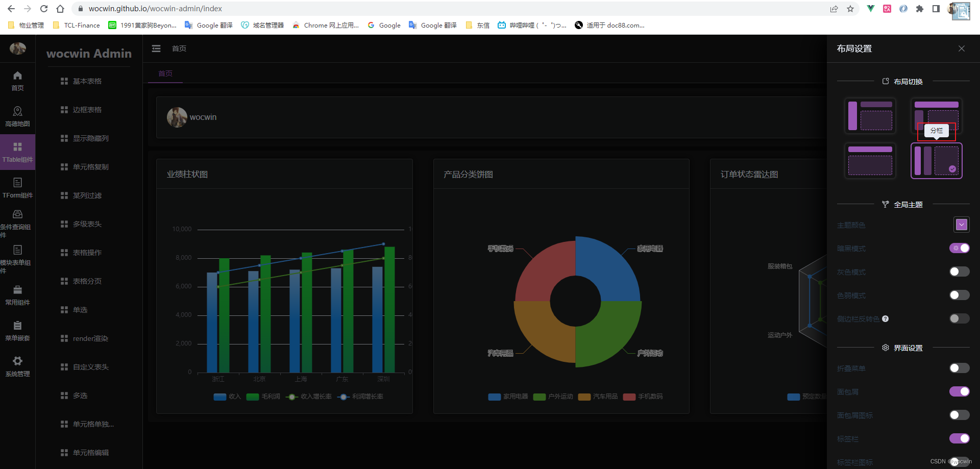Viewport: 980px width, 469px height.
Task: Open the 高德地图 map sidebar item
Action: pyautogui.click(x=17, y=116)
